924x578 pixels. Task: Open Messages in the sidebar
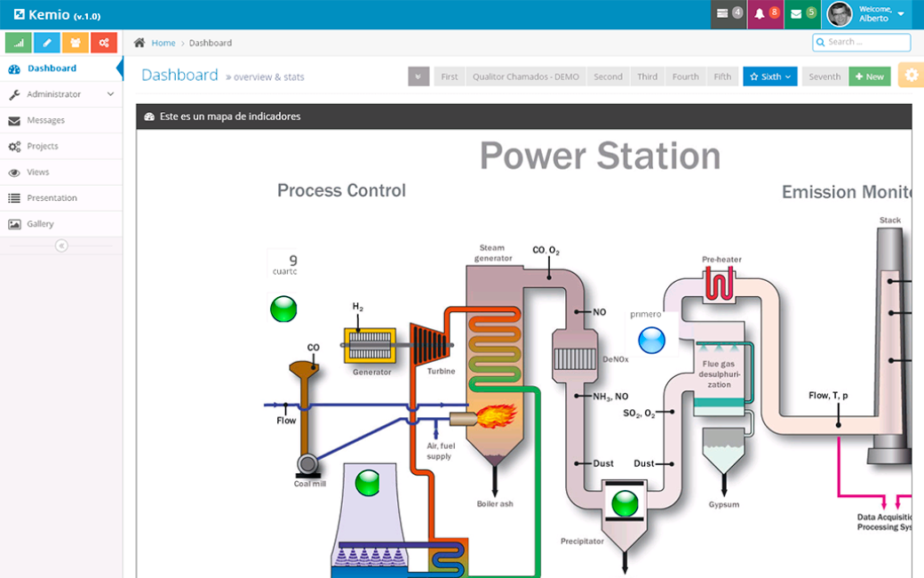(x=45, y=120)
